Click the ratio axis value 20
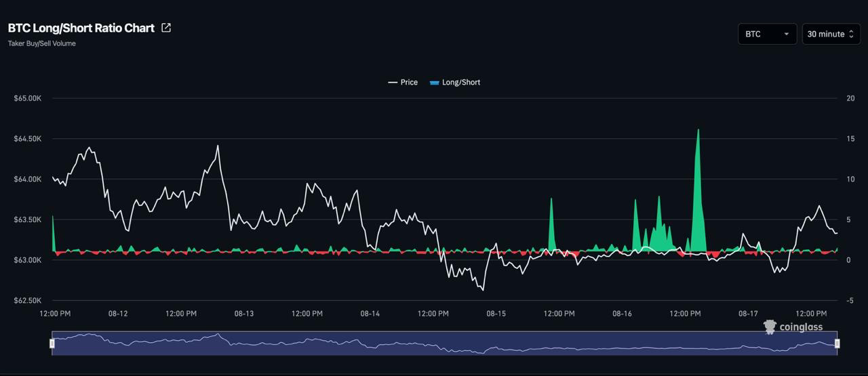This screenshot has height=376, width=868. 850,98
